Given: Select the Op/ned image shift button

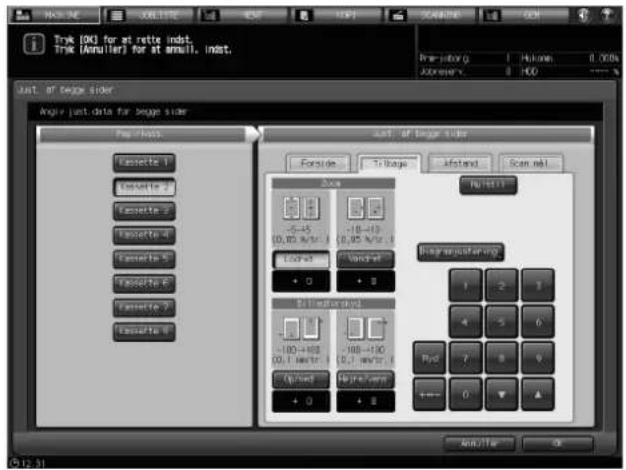Looking at the screenshot, I should tap(301, 379).
